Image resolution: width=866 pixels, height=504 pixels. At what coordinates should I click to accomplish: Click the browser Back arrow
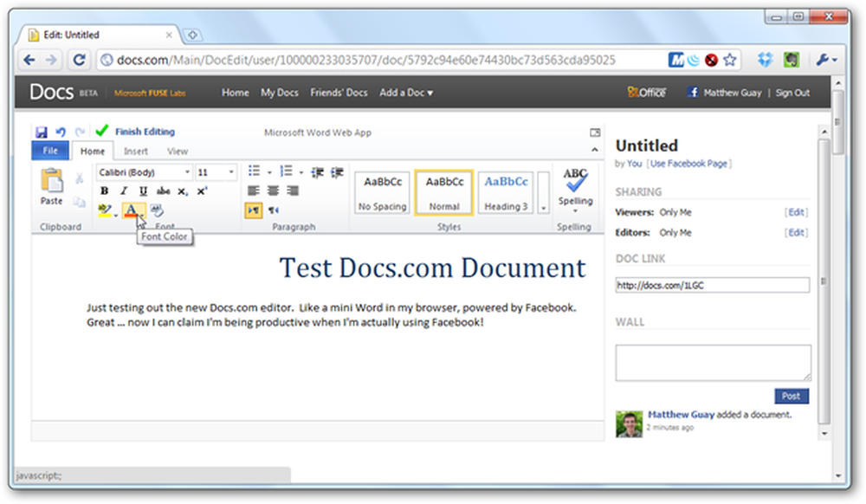(x=29, y=60)
